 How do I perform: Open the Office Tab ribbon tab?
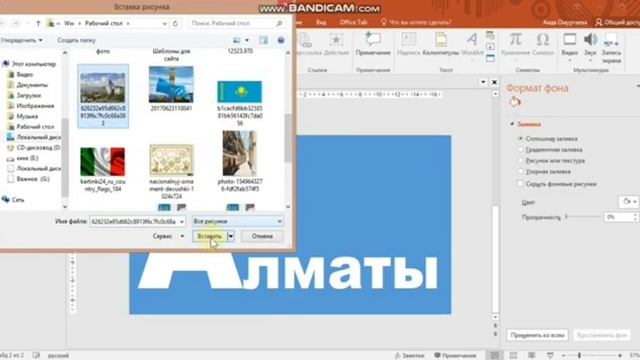[353, 22]
